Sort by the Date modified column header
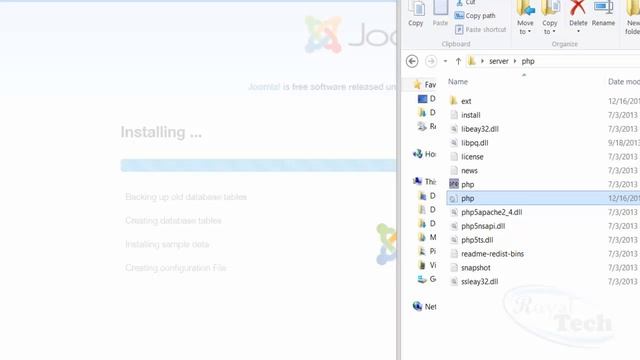 pyautogui.click(x=624, y=82)
